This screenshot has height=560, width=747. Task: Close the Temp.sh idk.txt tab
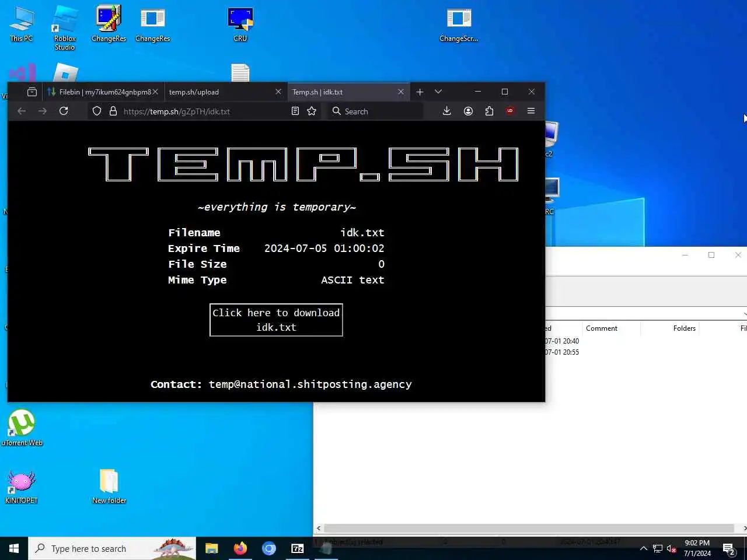click(x=401, y=92)
